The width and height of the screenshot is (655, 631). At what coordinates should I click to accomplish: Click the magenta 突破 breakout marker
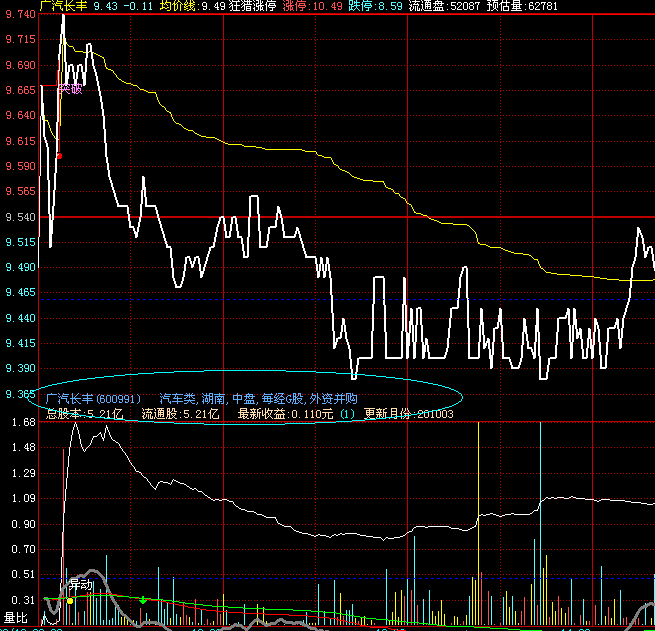pos(70,88)
